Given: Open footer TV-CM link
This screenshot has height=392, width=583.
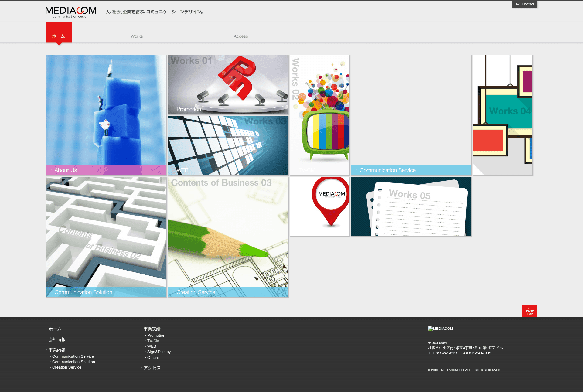Looking at the screenshot, I should [x=153, y=341].
